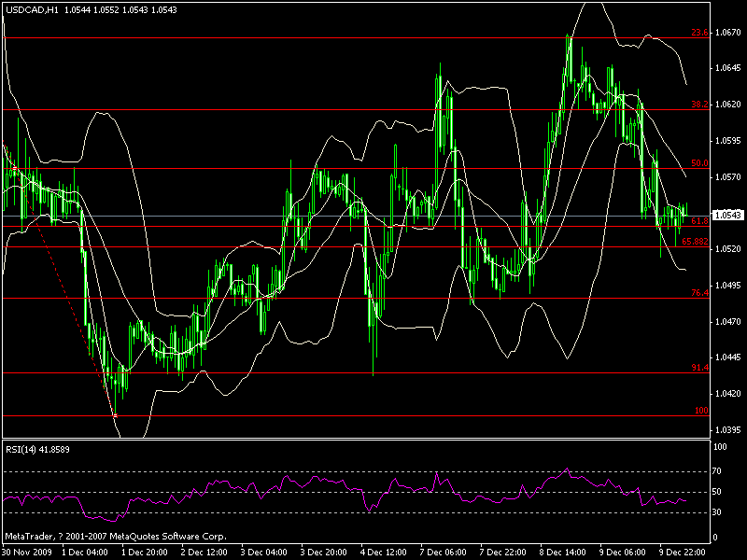Viewport: 747px width, 560px height.
Task: Click the 1 Dec 04:00 time label
Action: pyautogui.click(x=85, y=552)
